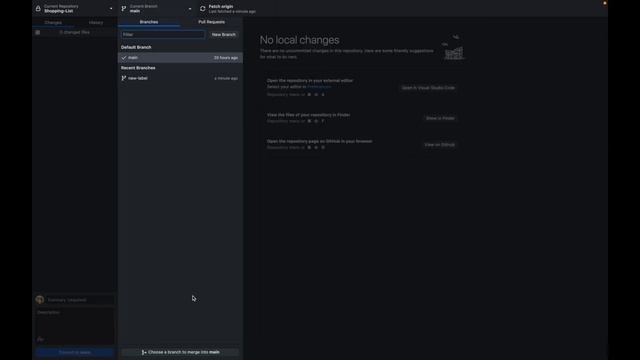Click the merge icon in the merge button
The width and height of the screenshot is (640, 360).
(144, 352)
